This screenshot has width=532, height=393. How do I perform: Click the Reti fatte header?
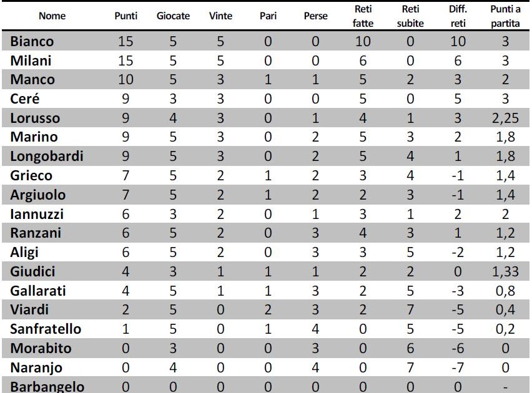[x=363, y=16]
